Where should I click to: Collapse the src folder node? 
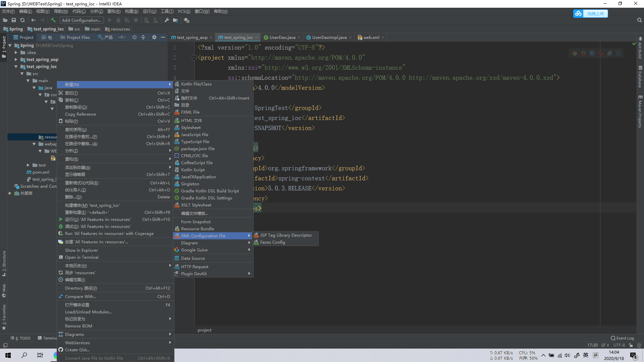[22, 74]
